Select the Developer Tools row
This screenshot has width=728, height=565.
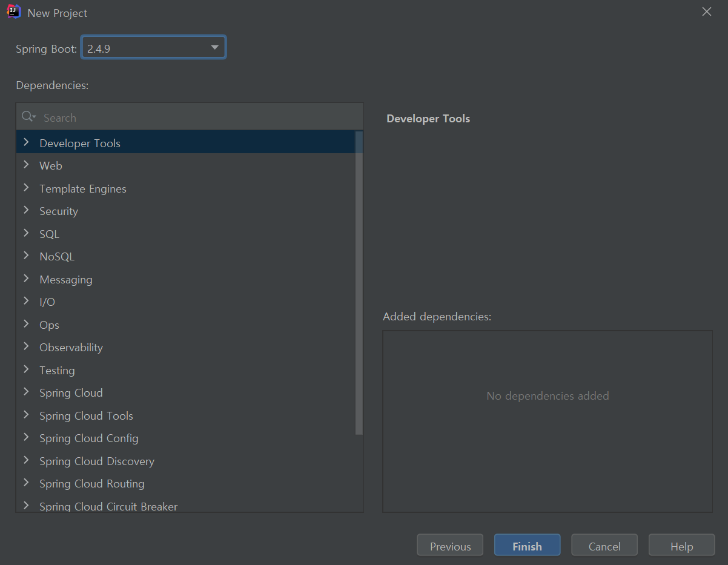tap(186, 143)
